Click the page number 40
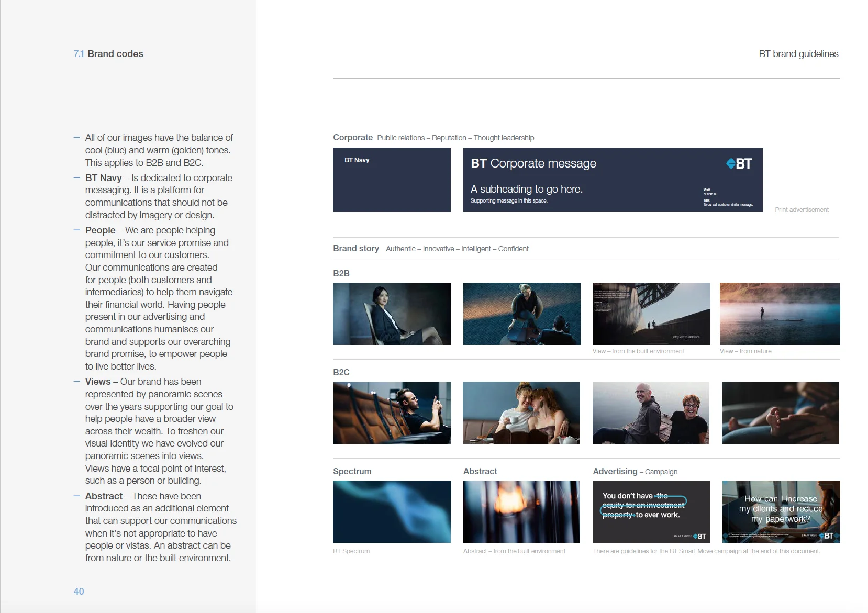 point(79,591)
